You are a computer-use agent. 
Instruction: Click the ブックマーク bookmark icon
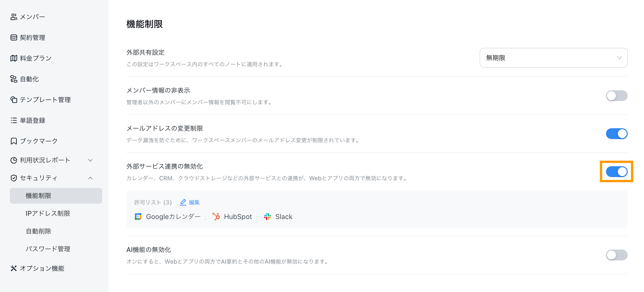(14, 141)
